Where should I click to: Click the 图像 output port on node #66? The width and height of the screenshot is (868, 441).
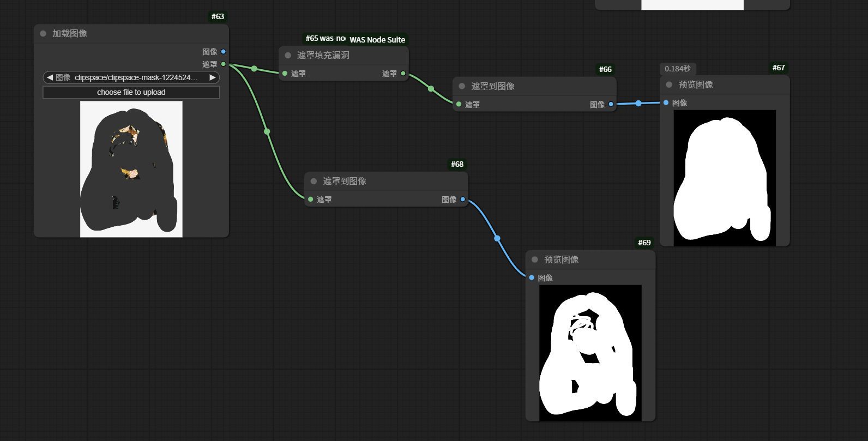[x=611, y=104]
